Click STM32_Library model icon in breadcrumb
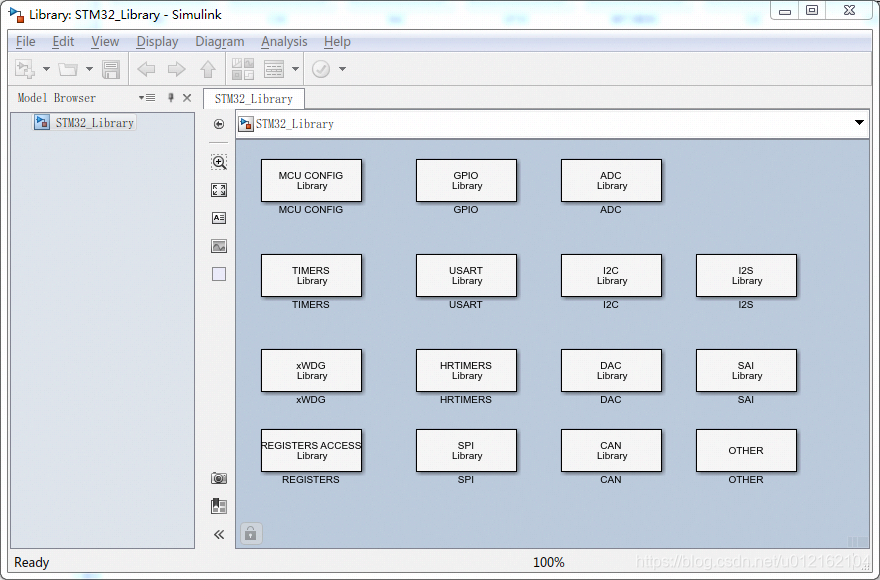Image resolution: width=880 pixels, height=580 pixels. (246, 124)
